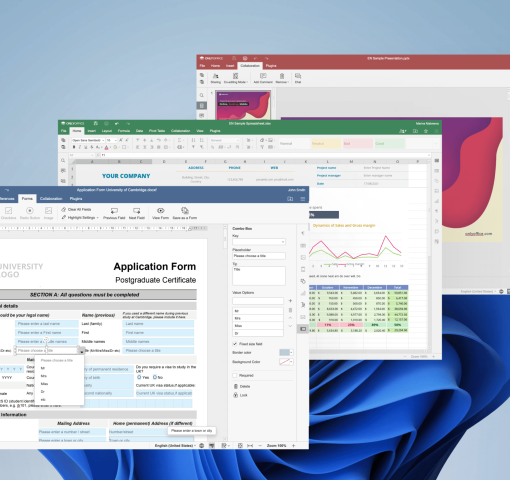Click Delete in combo box settings
This screenshot has height=480, width=510.
point(242,386)
